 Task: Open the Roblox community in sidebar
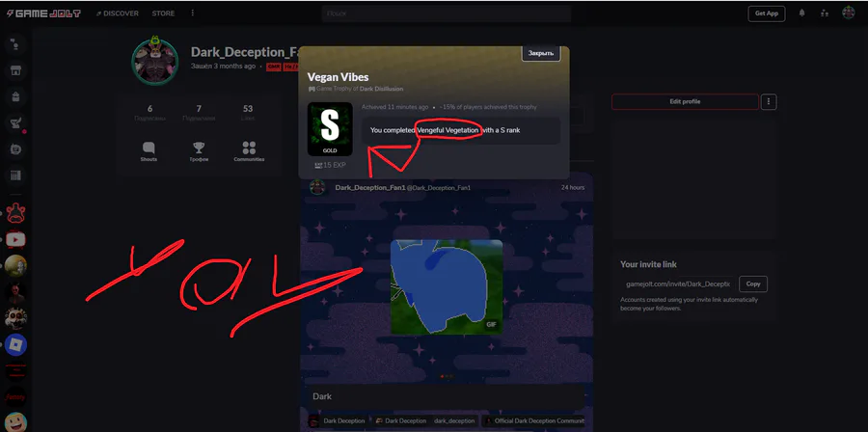click(x=15, y=344)
